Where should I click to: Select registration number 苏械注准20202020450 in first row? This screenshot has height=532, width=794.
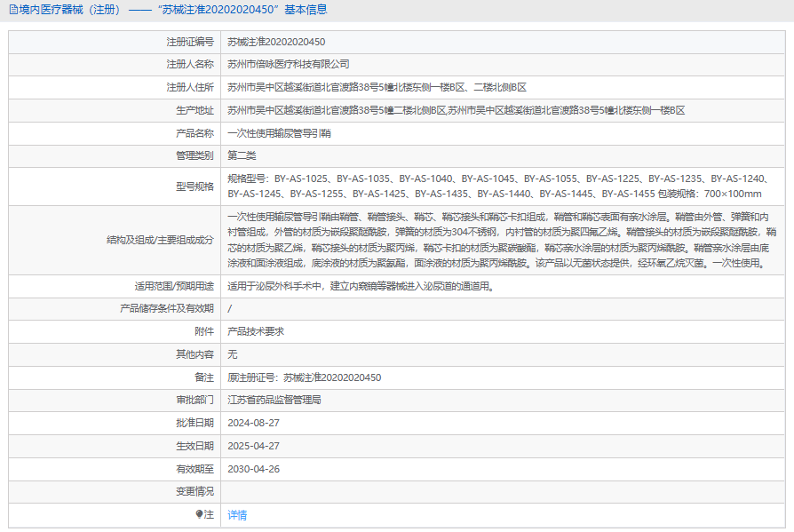pos(276,42)
